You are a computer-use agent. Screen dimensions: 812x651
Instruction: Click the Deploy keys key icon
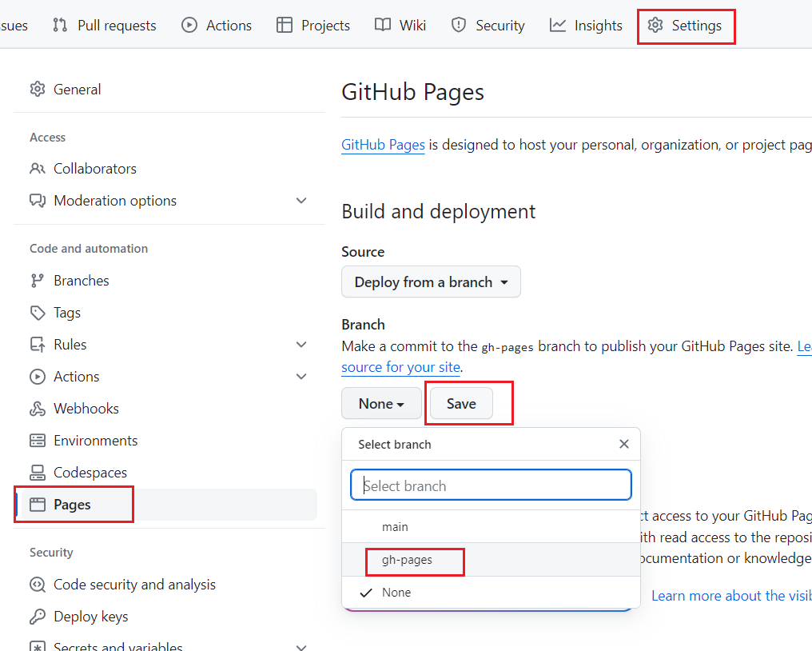(x=38, y=617)
